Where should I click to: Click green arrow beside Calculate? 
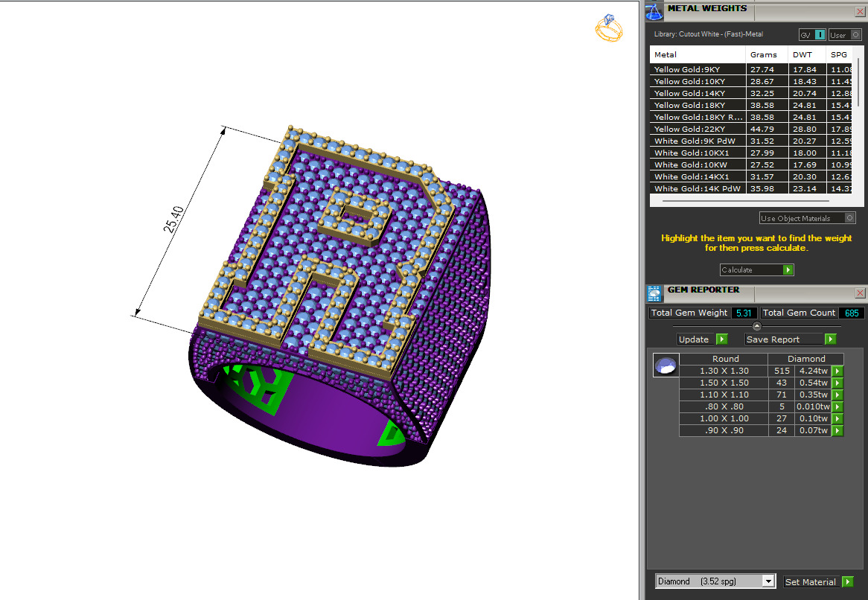[788, 269]
